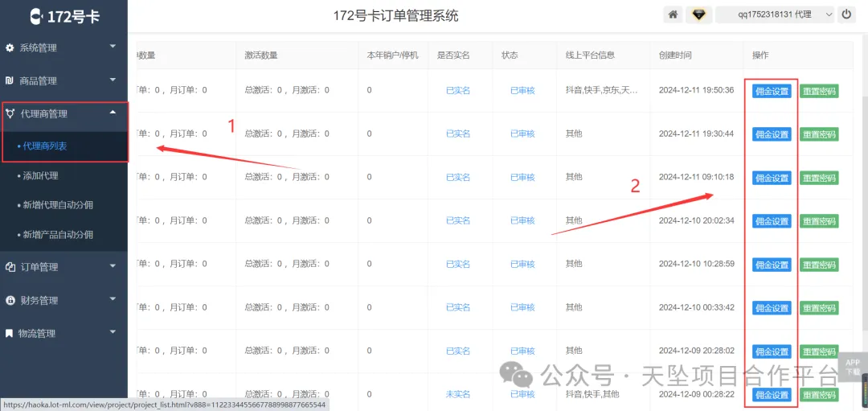The image size is (868, 411).
Task: Click 已审核 link in the 19:50:36 row
Action: [522, 90]
